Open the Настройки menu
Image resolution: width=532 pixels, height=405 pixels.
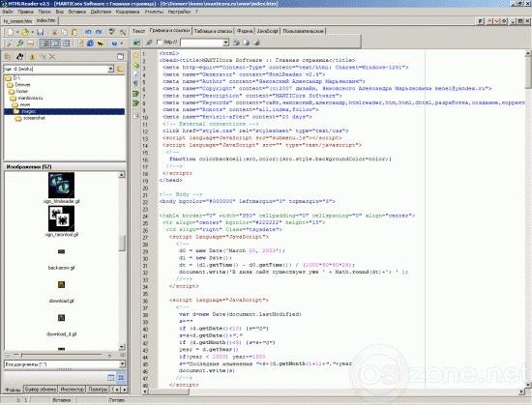(179, 12)
